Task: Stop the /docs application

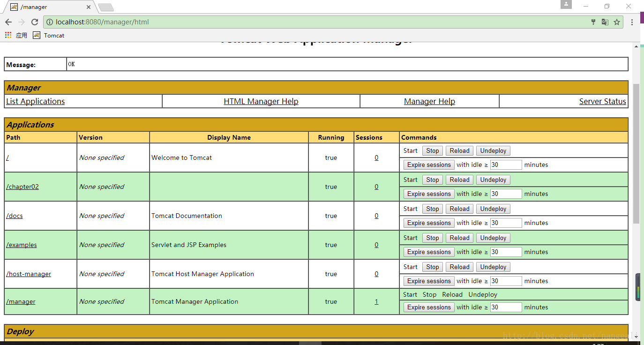Action: click(433, 209)
